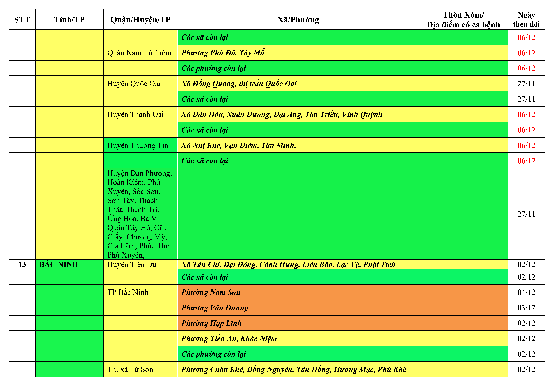Viewport: 554px width, 392px height.
Task: Click the 04/12 date cell
Action: [526, 292]
